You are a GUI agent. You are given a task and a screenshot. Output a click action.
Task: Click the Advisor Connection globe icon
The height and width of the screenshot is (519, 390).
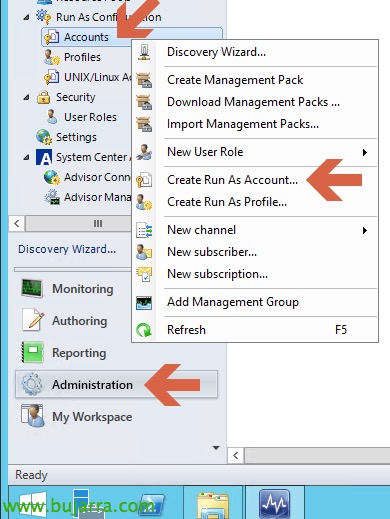(x=52, y=177)
